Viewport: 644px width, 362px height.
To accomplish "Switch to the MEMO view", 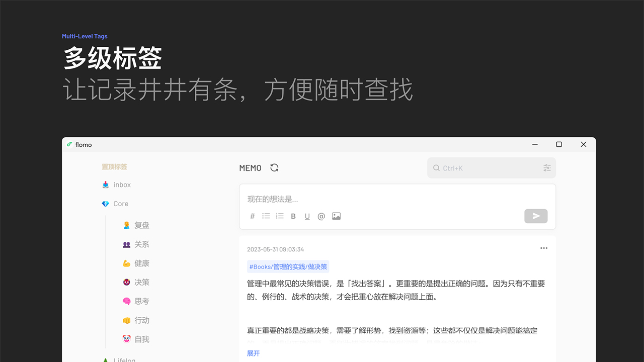I will [250, 168].
